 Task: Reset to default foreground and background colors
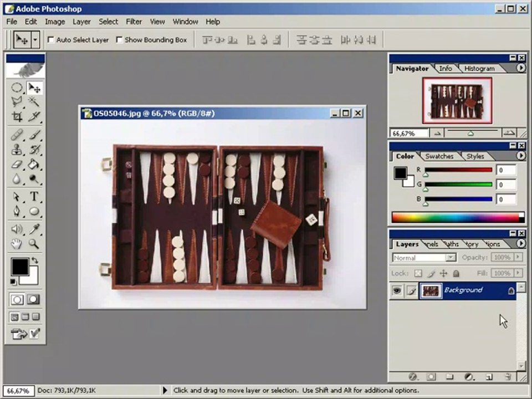pos(13,282)
